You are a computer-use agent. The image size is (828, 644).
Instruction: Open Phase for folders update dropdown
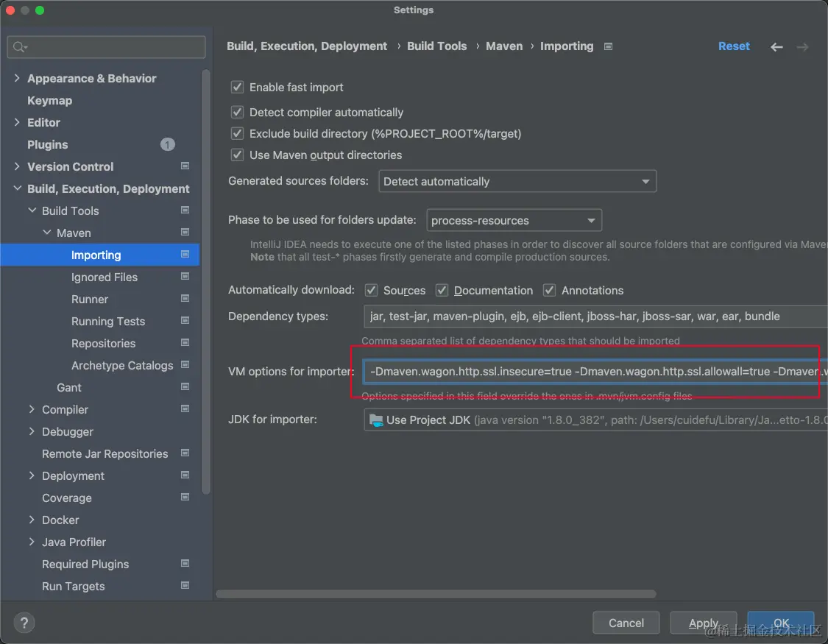(x=514, y=220)
